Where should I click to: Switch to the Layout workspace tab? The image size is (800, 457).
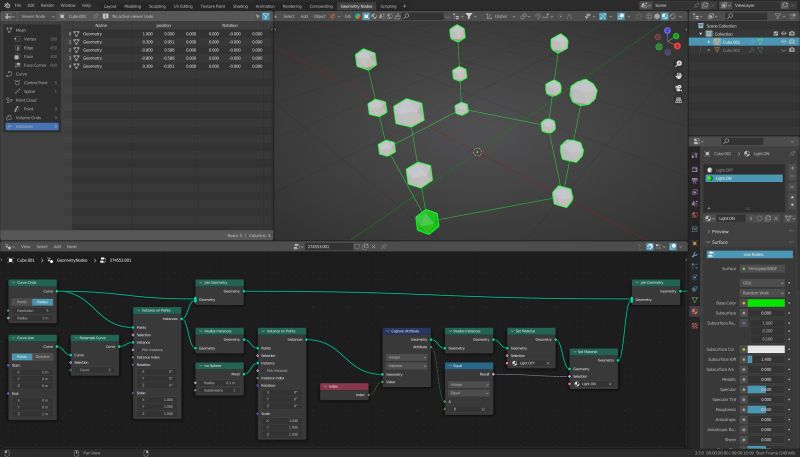click(x=110, y=6)
